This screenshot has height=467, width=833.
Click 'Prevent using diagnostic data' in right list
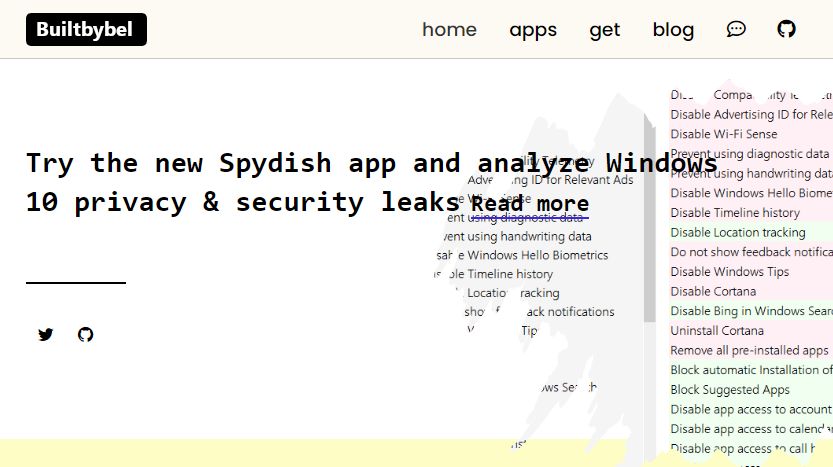[750, 154]
